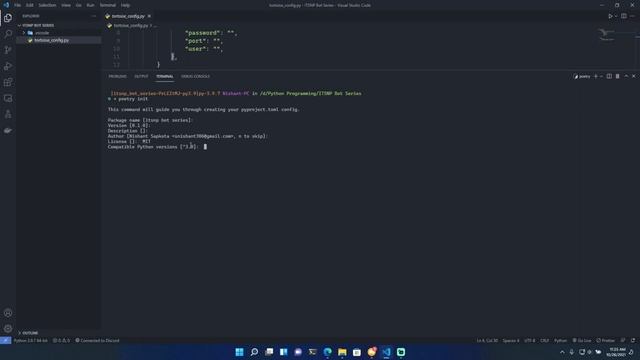640x360 pixels.
Task: Select the Python interpreter in status bar
Action: tap(31, 340)
